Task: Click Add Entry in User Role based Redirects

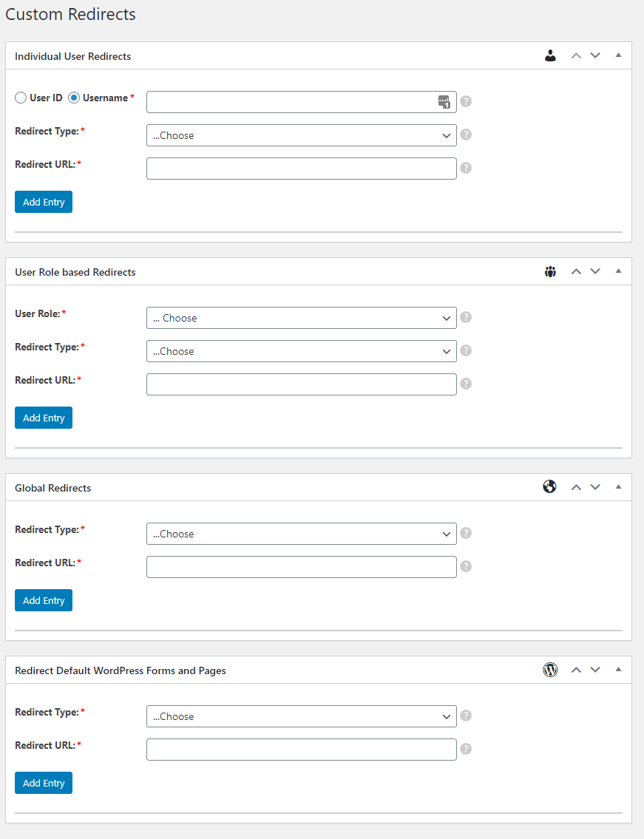Action: pos(44,418)
